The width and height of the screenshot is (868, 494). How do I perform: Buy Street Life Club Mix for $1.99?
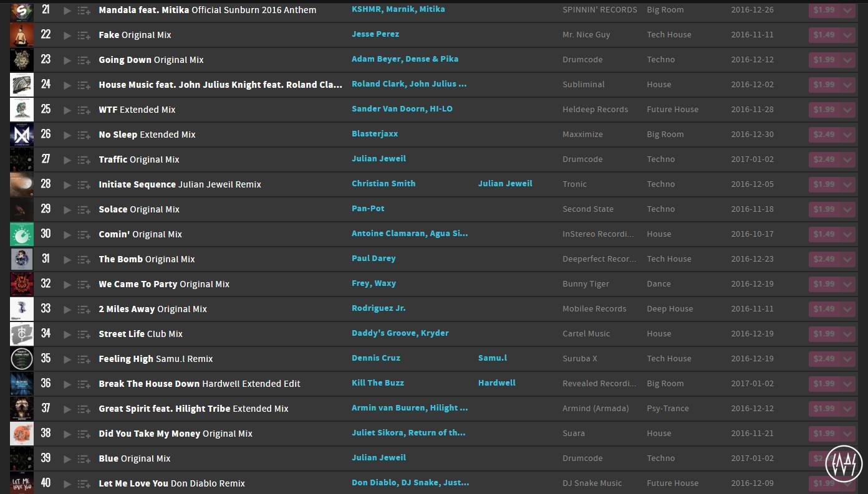tap(824, 334)
